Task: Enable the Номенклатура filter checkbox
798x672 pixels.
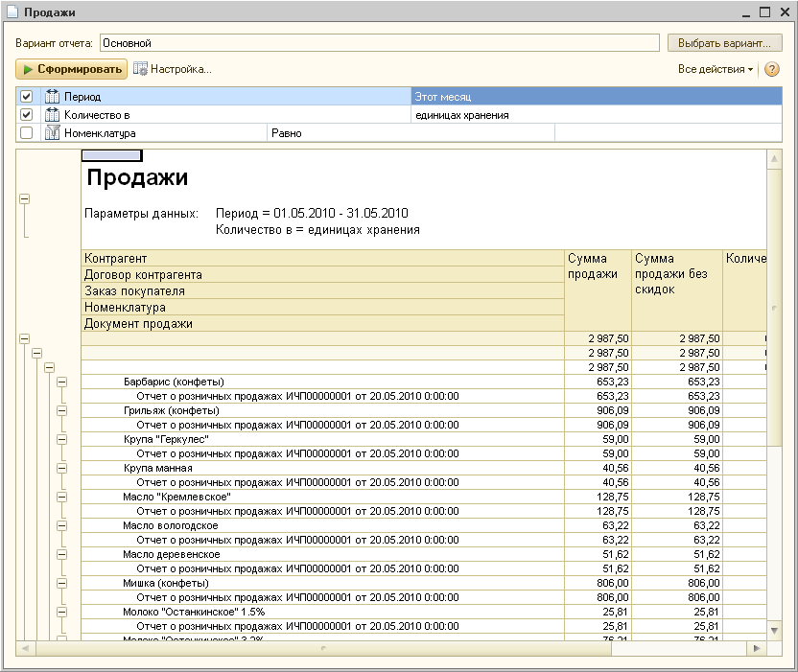Action: [x=27, y=133]
